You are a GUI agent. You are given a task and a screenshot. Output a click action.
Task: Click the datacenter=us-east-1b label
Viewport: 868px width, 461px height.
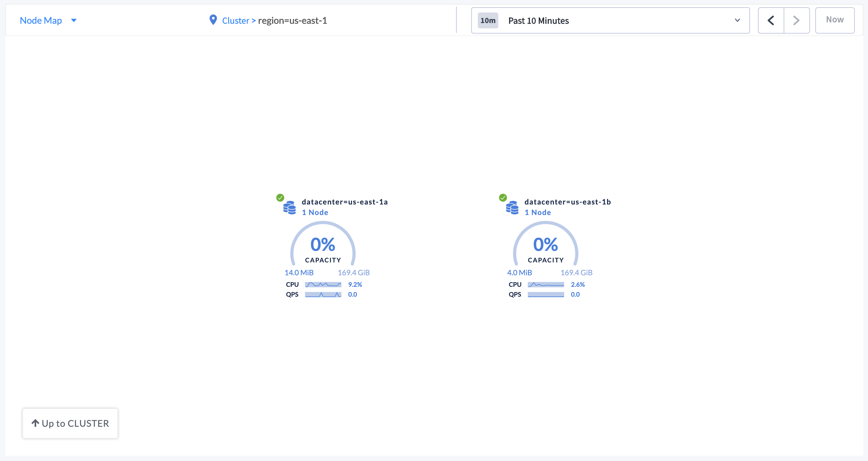[x=567, y=202]
